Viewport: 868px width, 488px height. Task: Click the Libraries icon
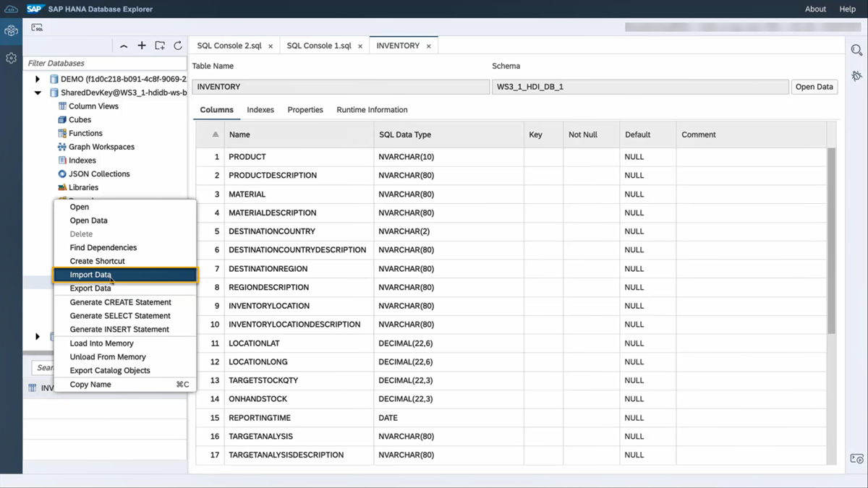click(x=62, y=187)
